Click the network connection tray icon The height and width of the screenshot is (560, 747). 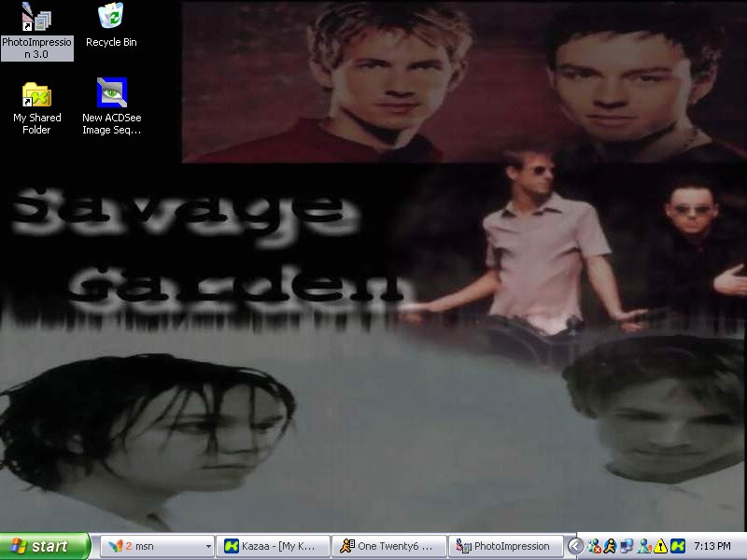coord(627,546)
